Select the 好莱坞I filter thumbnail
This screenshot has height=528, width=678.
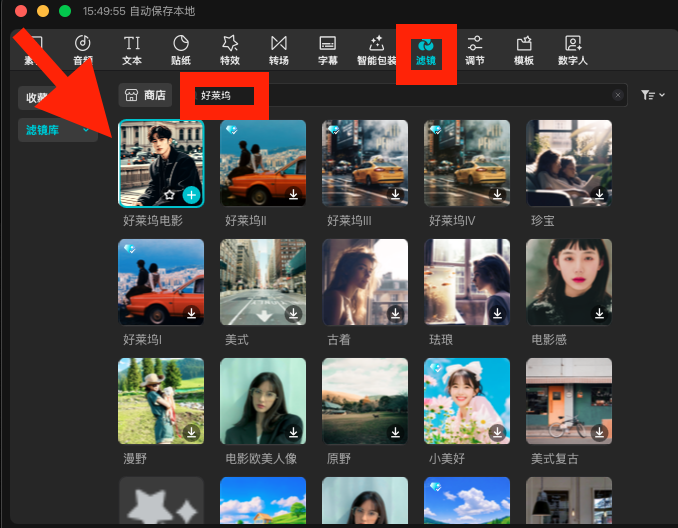pos(161,282)
